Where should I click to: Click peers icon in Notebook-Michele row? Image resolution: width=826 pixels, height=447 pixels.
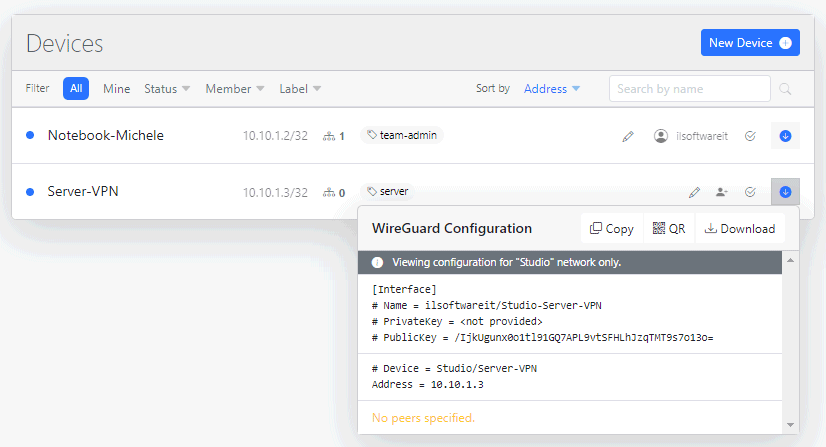point(329,136)
